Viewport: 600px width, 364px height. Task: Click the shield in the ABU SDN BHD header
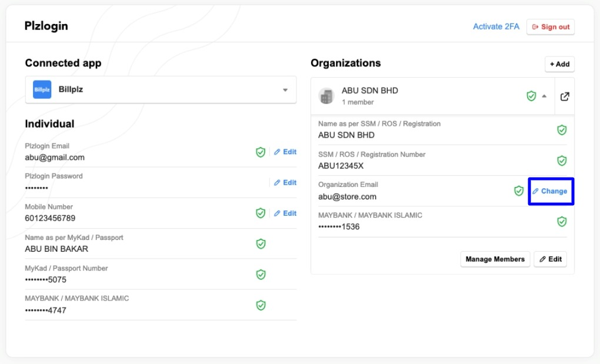tap(531, 96)
